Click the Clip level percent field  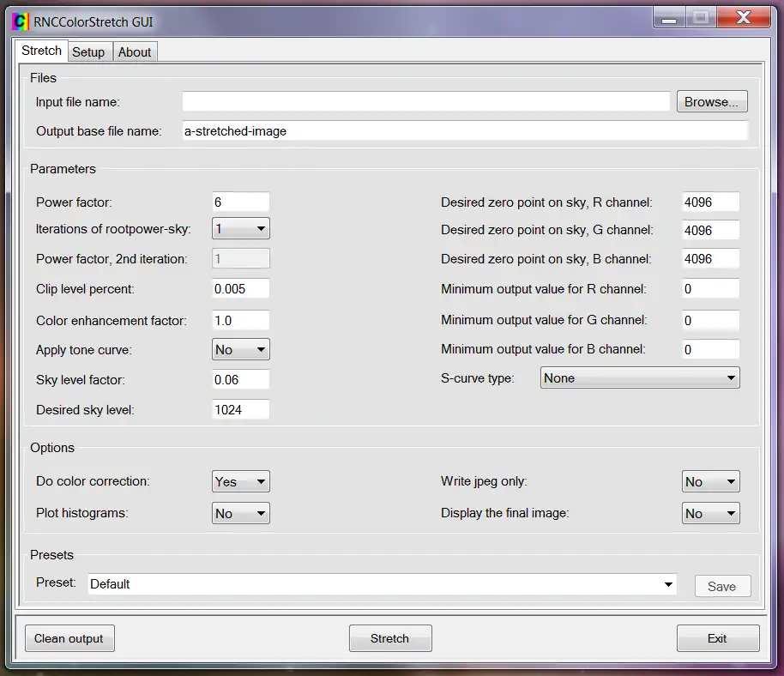pos(240,288)
